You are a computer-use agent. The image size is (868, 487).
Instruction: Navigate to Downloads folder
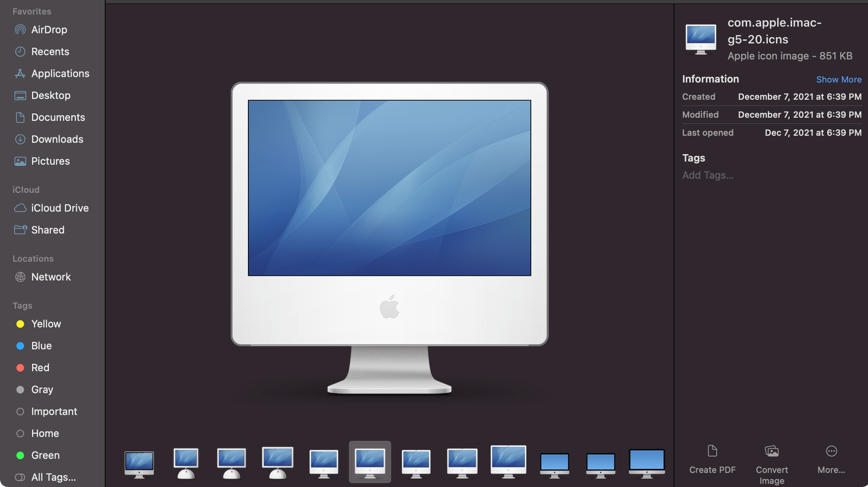click(57, 138)
